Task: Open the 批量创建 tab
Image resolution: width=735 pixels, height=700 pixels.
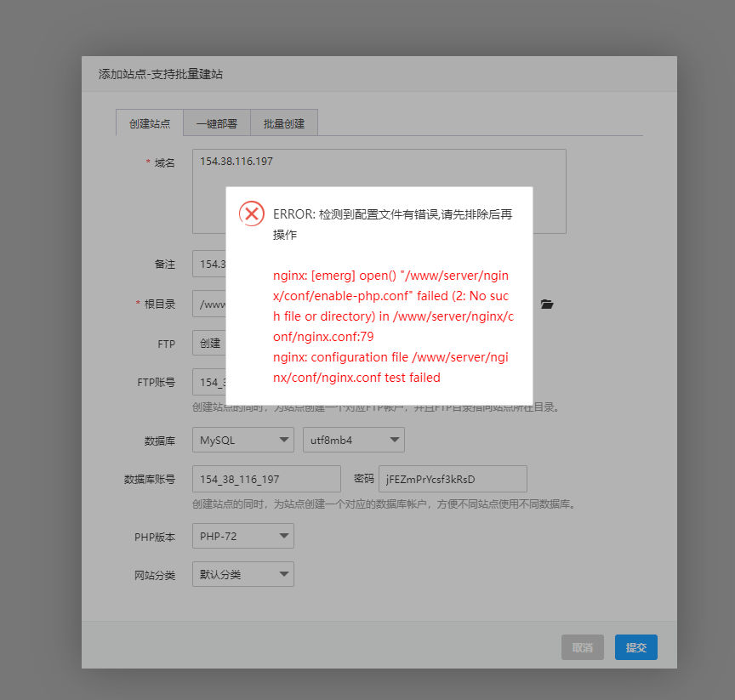Action: 284,123
